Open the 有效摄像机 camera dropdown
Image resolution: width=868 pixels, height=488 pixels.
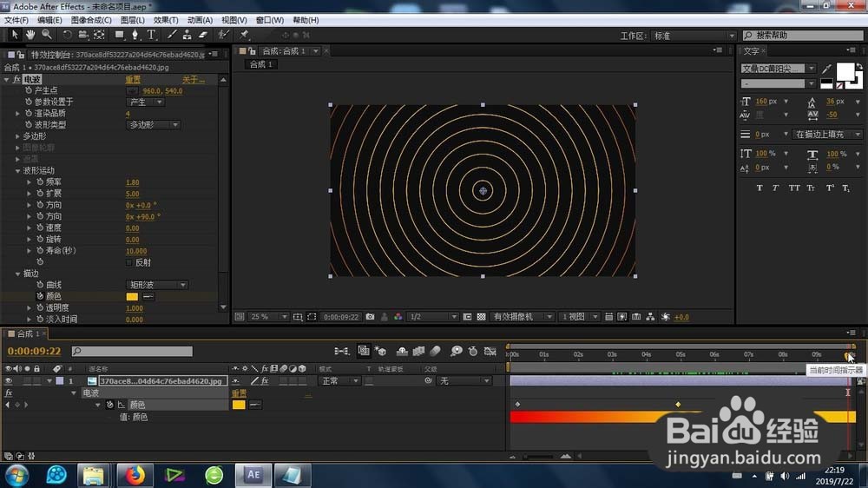523,317
